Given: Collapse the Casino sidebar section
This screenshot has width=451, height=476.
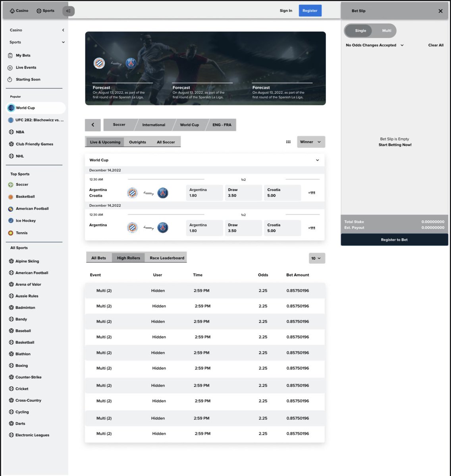Looking at the screenshot, I should (x=63, y=30).
